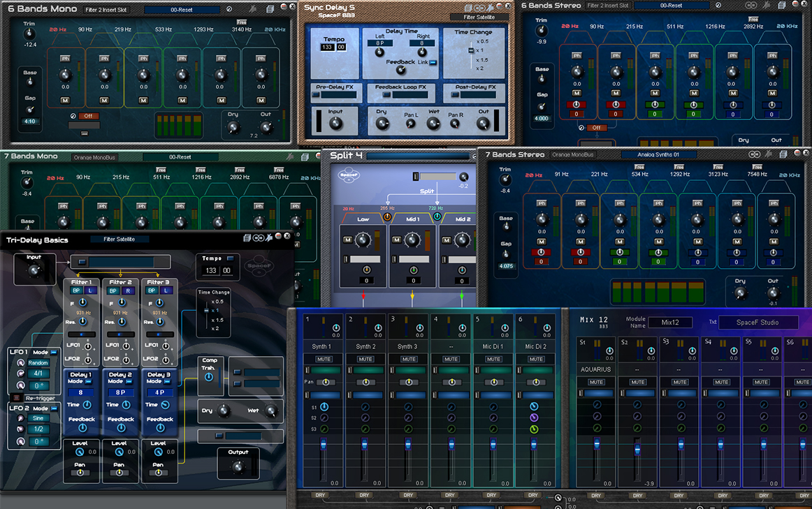Open the Delay 3 value 4 P selector
The image size is (812, 509).
[159, 392]
